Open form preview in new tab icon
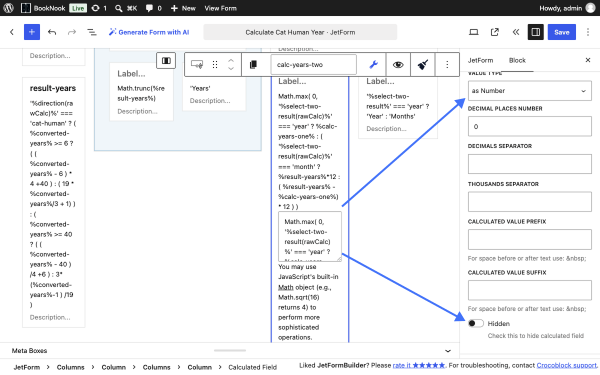Viewport: 600px width, 375px height. (x=495, y=32)
